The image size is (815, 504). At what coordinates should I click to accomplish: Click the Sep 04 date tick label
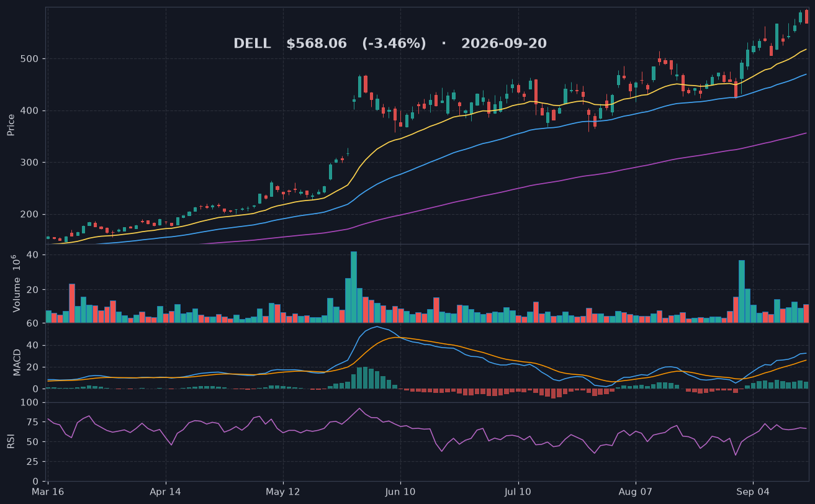pos(752,492)
